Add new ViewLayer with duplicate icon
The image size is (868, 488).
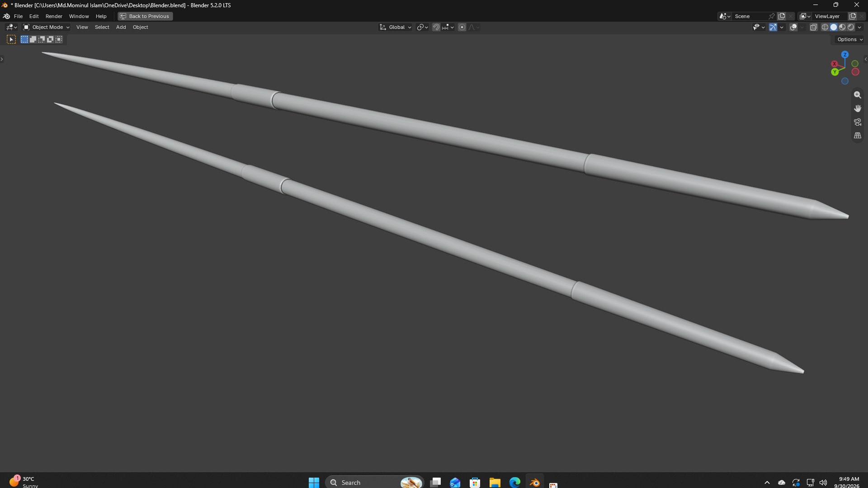pos(853,16)
